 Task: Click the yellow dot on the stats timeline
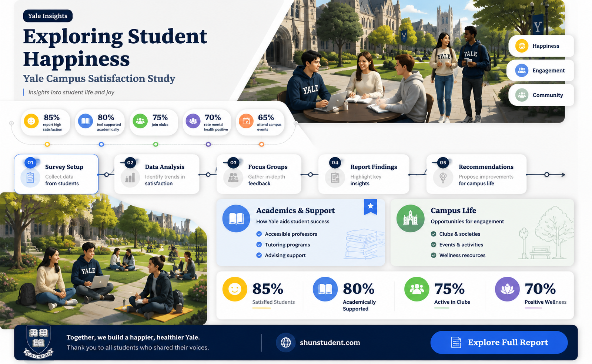pos(47,144)
